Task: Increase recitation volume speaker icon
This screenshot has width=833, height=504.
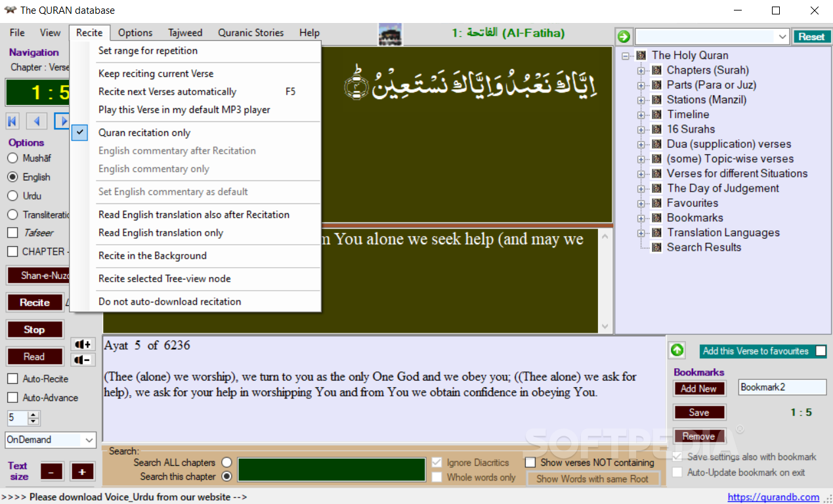Action: coord(83,344)
